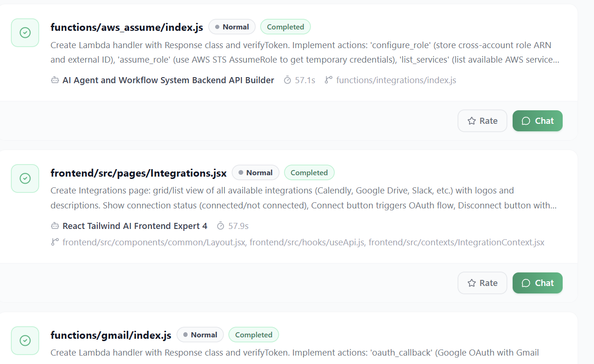This screenshot has width=594, height=364.
Task: Click the Completed status badge on Integrations.jsx
Action: coord(309,173)
